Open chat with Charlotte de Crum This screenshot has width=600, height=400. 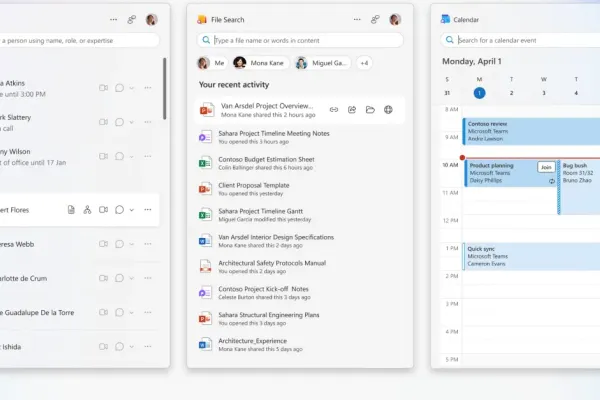119,278
